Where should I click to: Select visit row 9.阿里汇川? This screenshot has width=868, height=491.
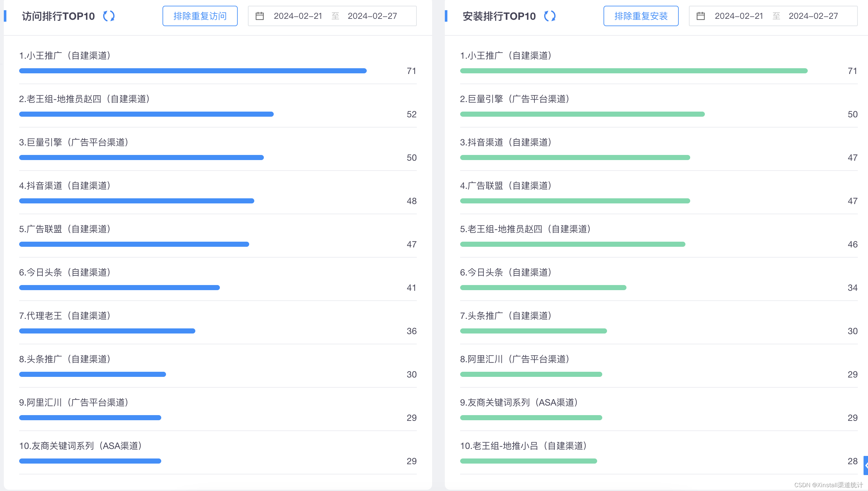coord(218,409)
